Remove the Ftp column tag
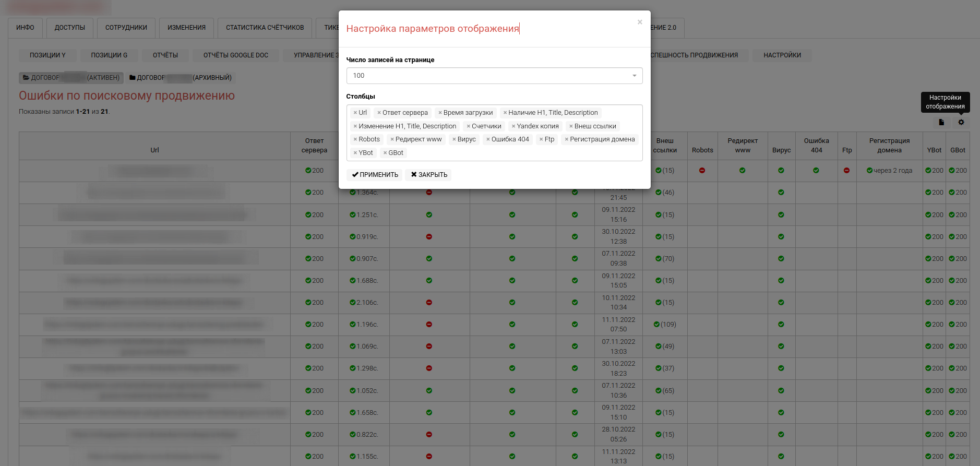Screen dimensions: 980x466 [x=541, y=139]
